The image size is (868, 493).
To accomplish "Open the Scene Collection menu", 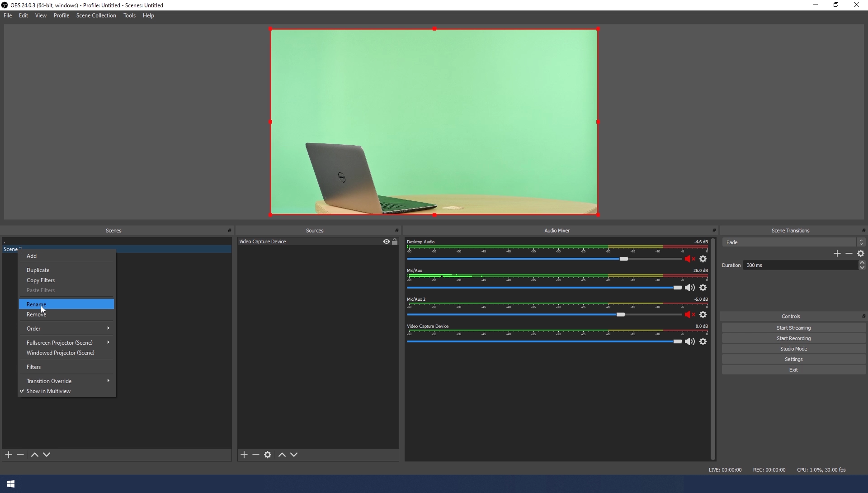I will [x=96, y=15].
